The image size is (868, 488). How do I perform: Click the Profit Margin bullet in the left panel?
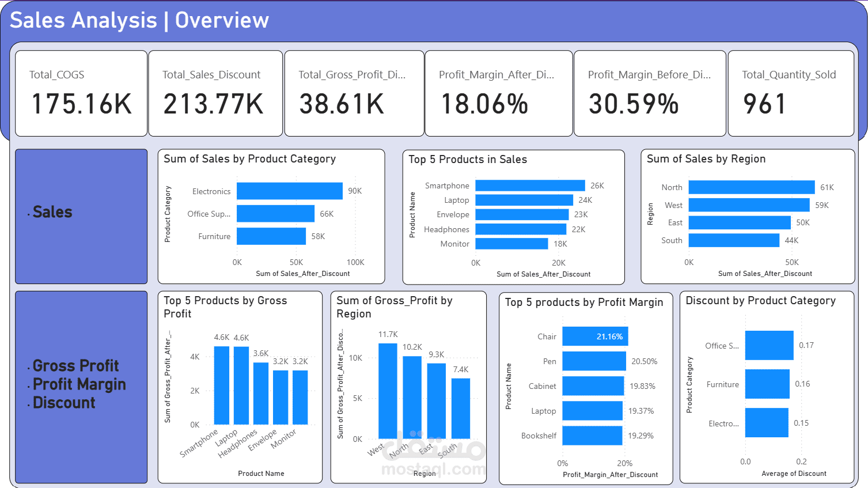point(79,384)
